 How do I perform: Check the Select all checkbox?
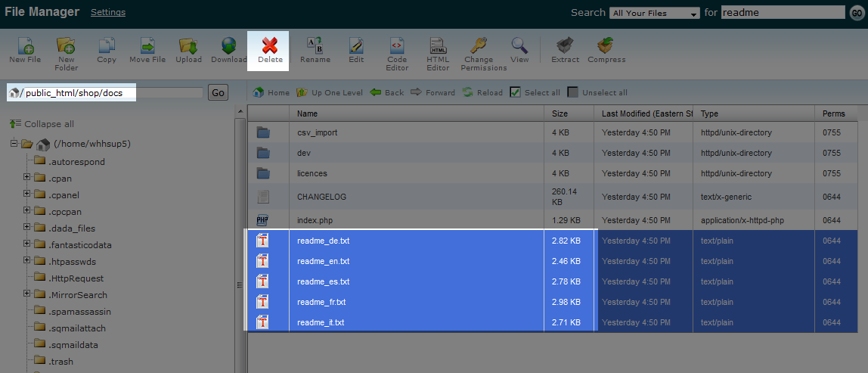click(516, 92)
